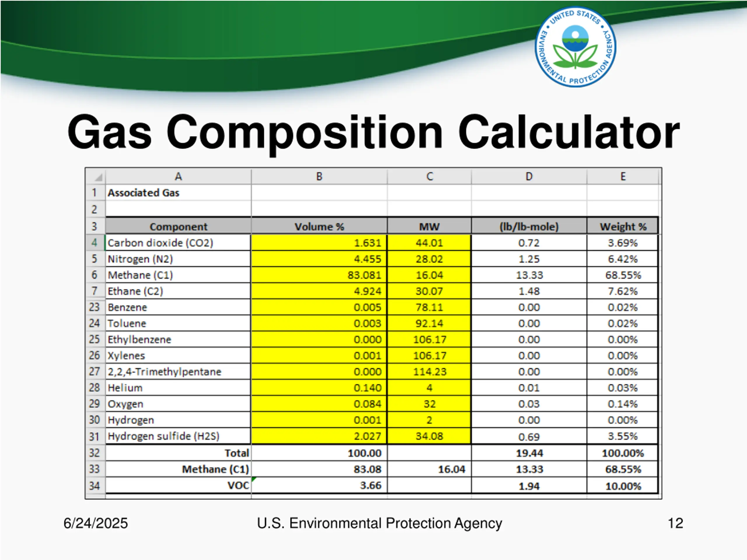Click the 'MW' header cell
This screenshot has height=560, width=747.
click(x=429, y=226)
